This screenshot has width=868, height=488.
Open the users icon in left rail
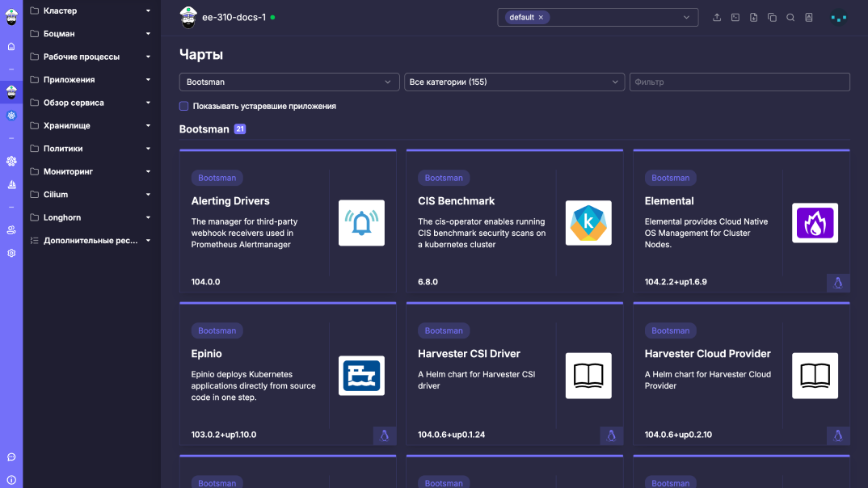point(11,230)
